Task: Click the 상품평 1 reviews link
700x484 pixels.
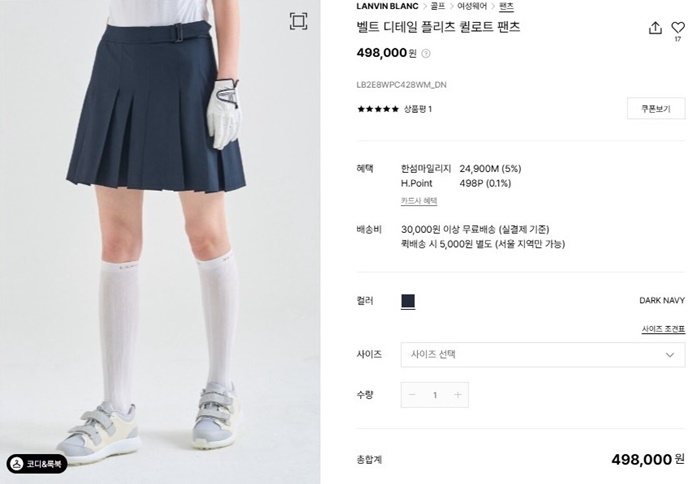Action: [418, 109]
